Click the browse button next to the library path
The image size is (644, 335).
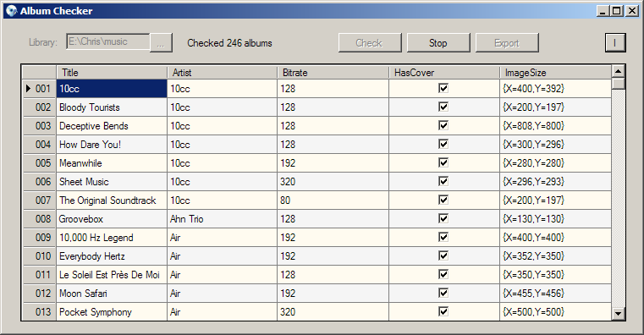click(161, 42)
